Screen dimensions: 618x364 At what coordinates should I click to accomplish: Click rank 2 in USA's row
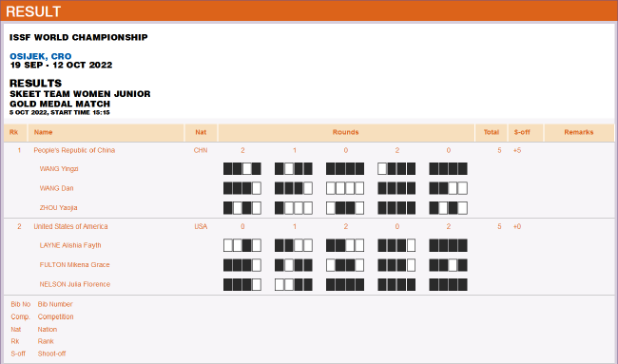pyautogui.click(x=19, y=226)
